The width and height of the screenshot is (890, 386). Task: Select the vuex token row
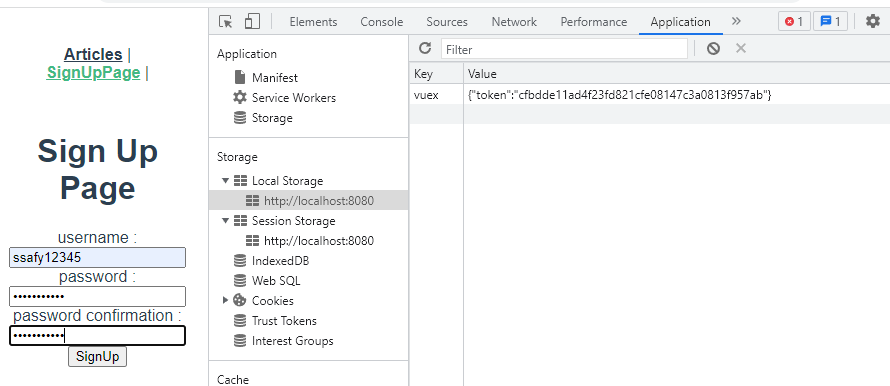coord(649,95)
